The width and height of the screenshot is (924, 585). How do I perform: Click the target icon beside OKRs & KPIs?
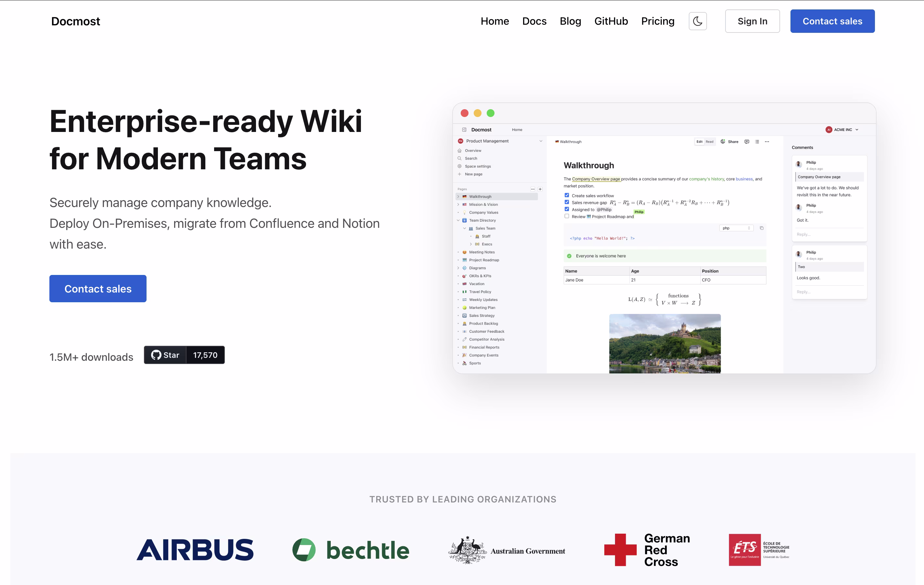pos(464,276)
